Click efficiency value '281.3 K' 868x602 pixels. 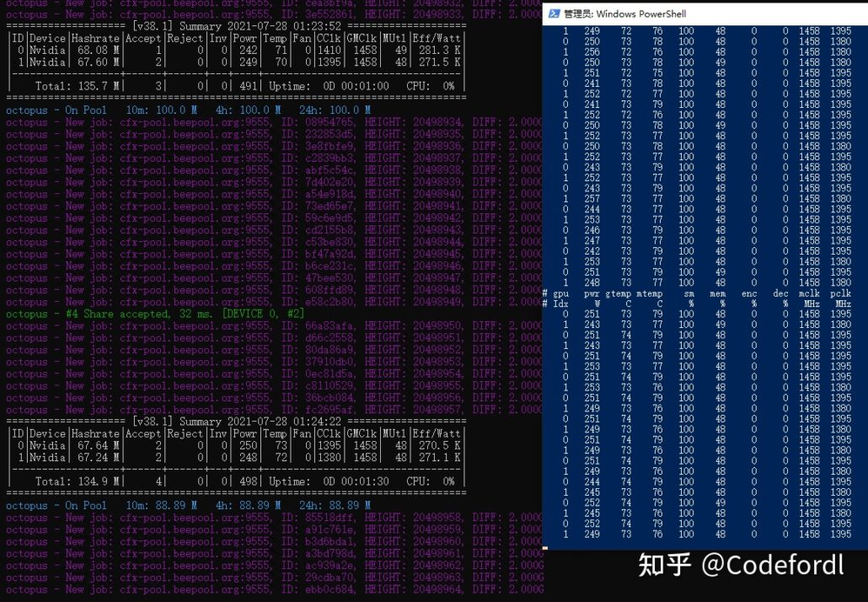tap(440, 51)
